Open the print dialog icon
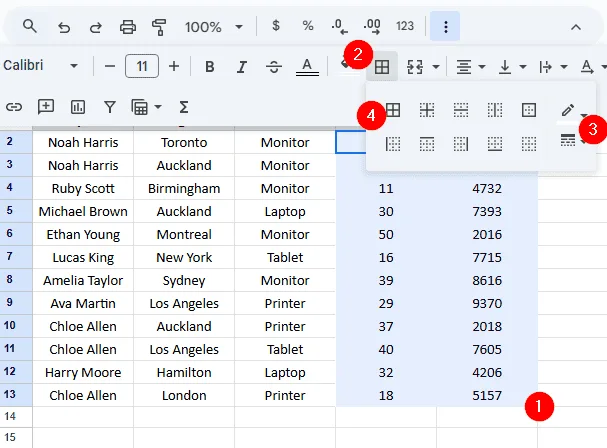The height and width of the screenshot is (448, 607). 128,27
